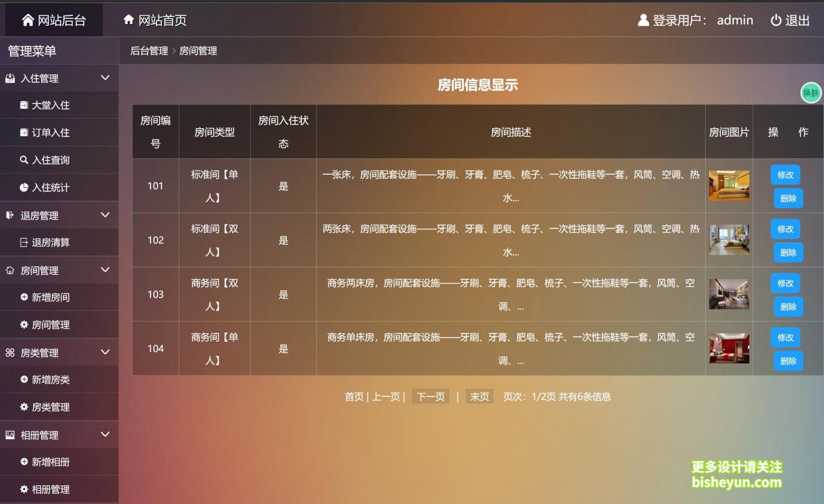Collapse the 入住管理 section with its chevron
The width and height of the screenshot is (824, 504).
pos(105,78)
